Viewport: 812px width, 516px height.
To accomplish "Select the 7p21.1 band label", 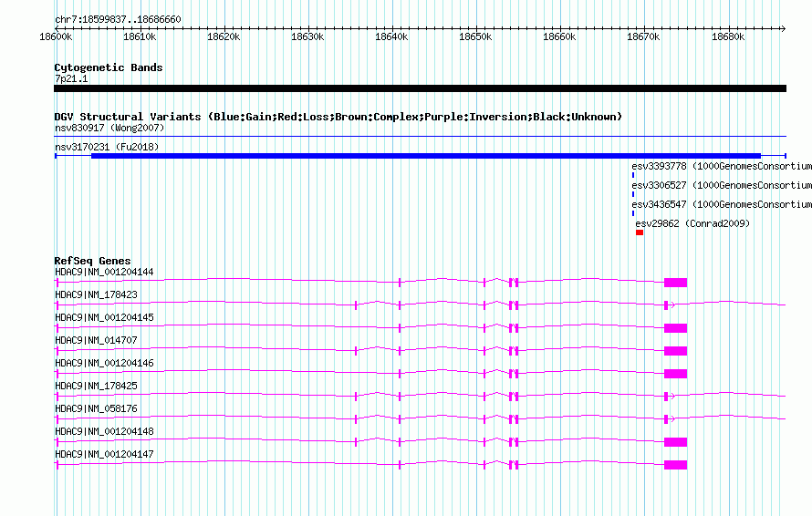I will point(71,78).
